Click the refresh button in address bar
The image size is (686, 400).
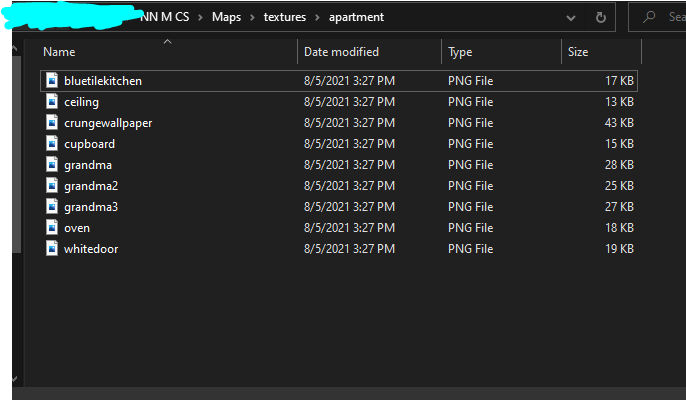pyautogui.click(x=600, y=17)
